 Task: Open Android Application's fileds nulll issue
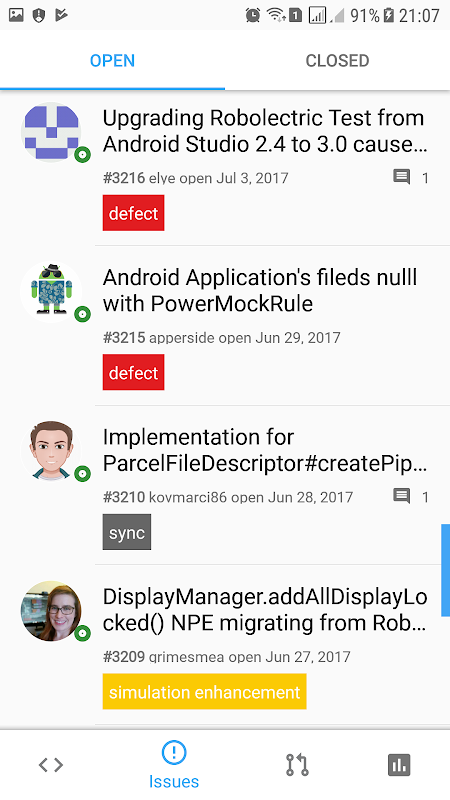(260, 290)
